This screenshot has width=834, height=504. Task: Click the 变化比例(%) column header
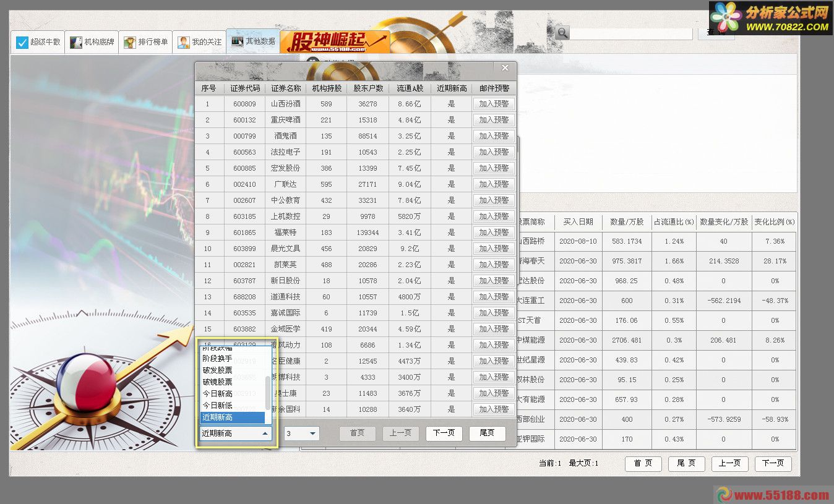coord(775,221)
